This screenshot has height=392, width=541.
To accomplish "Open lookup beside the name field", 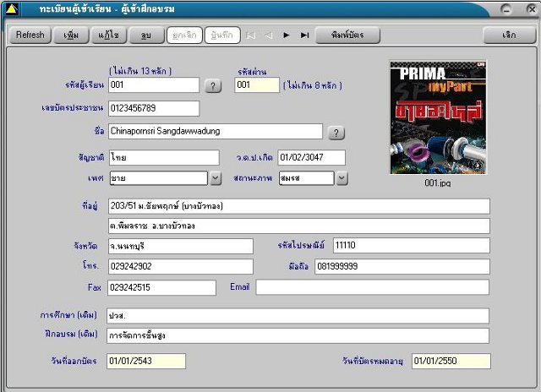I will [336, 133].
